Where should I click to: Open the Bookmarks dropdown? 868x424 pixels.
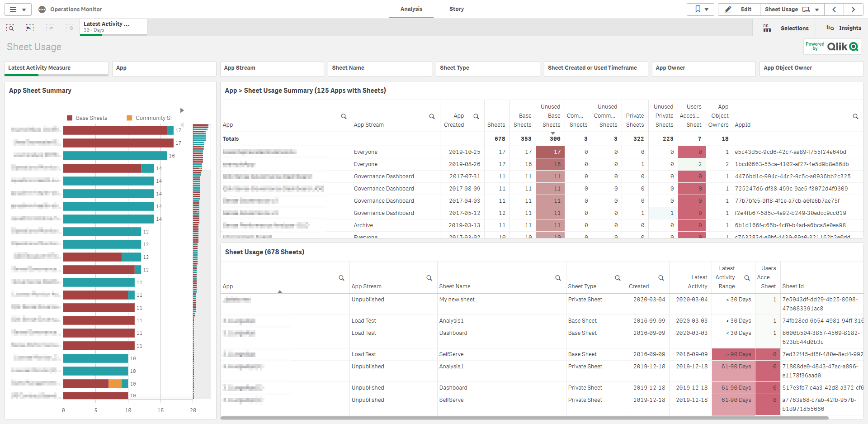[701, 10]
